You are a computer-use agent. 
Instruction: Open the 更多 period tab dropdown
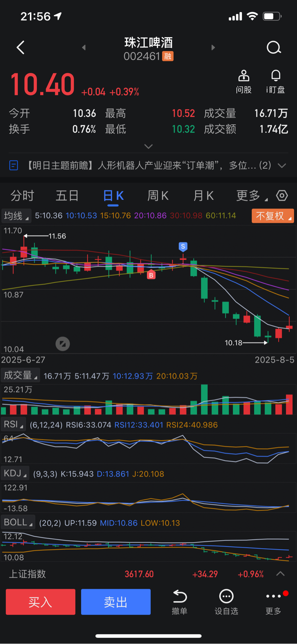252,196
